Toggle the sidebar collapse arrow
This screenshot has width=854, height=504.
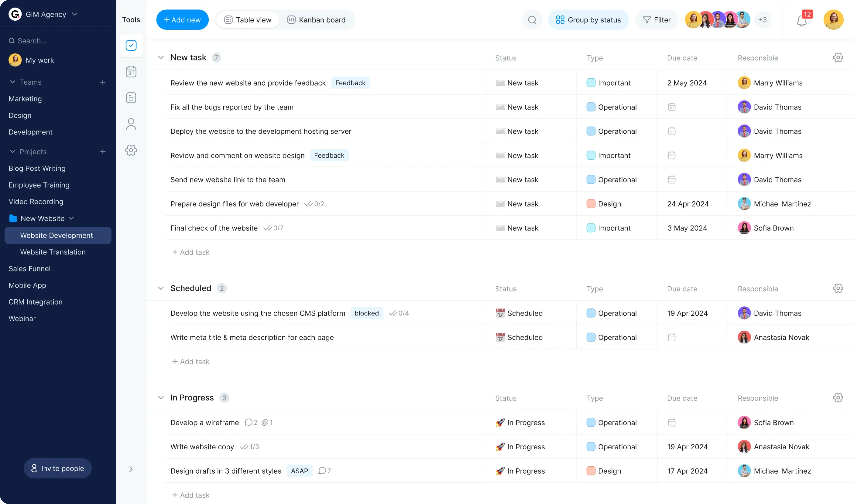(131, 469)
